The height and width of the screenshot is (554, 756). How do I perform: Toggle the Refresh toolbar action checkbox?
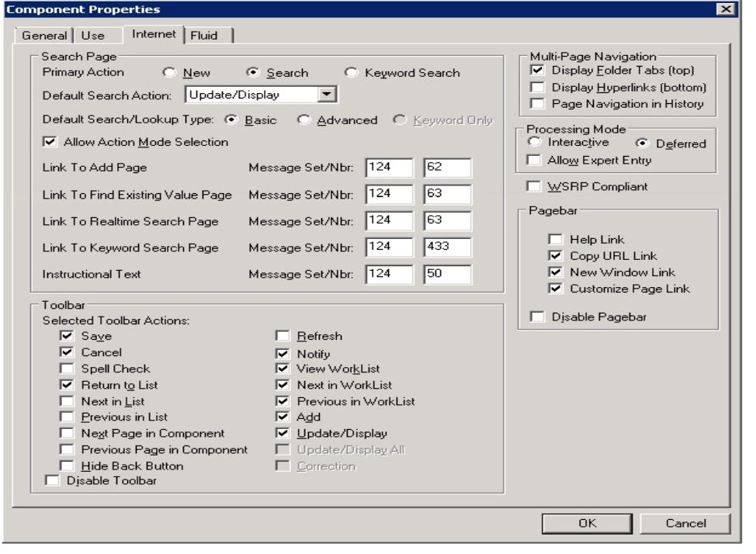[x=283, y=336]
